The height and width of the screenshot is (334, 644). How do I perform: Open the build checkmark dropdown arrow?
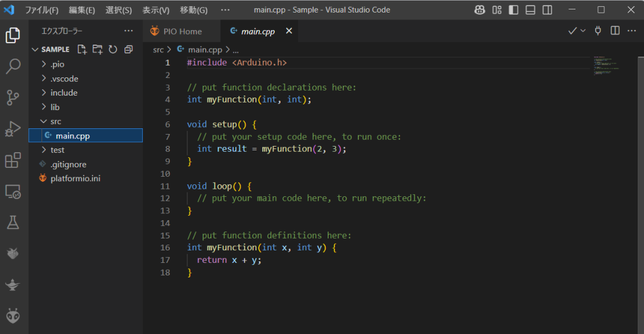(583, 30)
